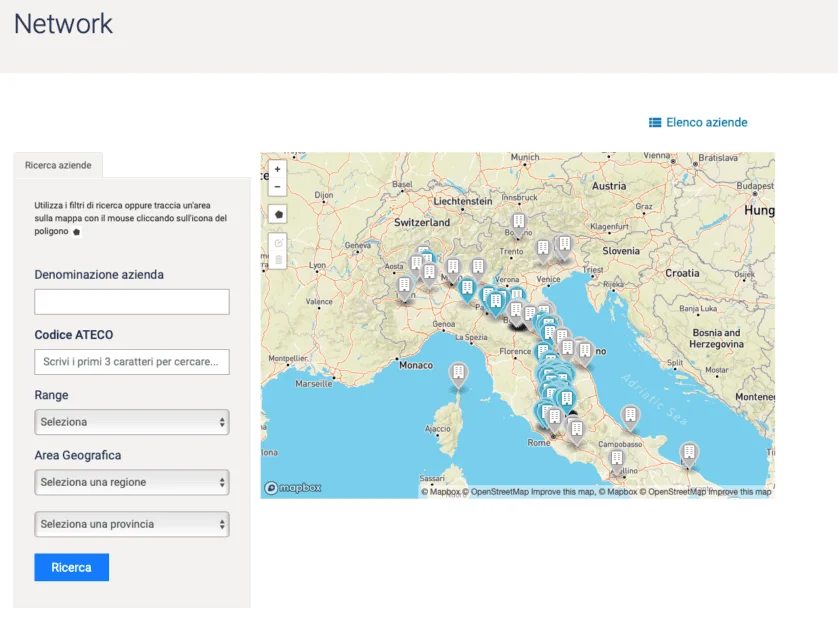838x634 pixels.
Task: Click the Ricerca search button
Action: tap(72, 567)
